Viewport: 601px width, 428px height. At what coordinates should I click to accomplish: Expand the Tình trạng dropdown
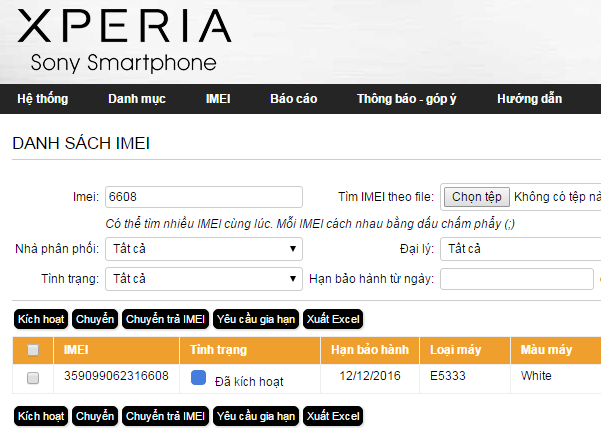pyautogui.click(x=204, y=279)
